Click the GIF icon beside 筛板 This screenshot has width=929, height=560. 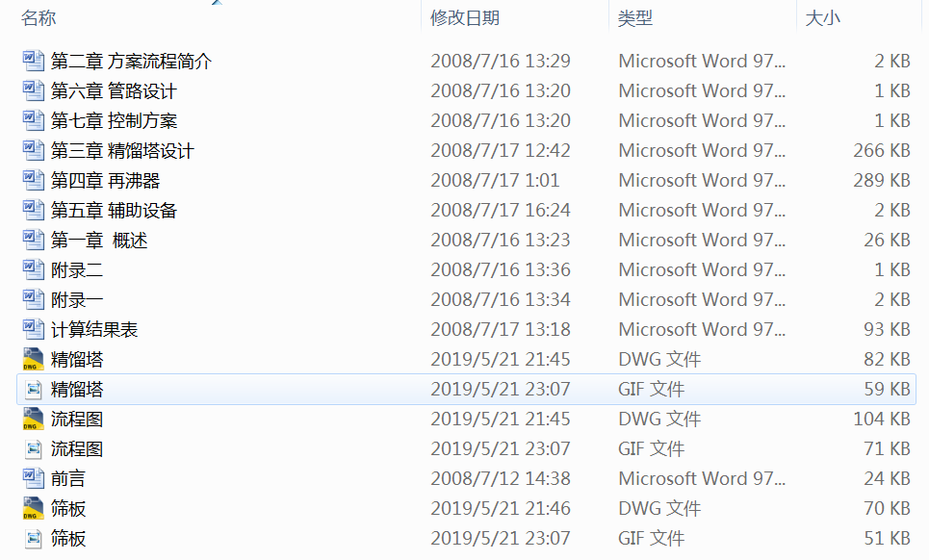pos(32,538)
